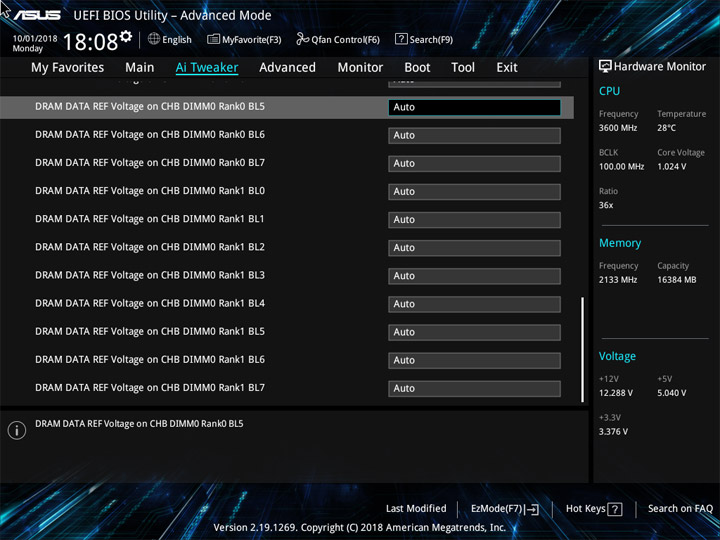Edit CHB DIMM0 Rank0 BL5 voltage field
720x540 pixels.
474,107
